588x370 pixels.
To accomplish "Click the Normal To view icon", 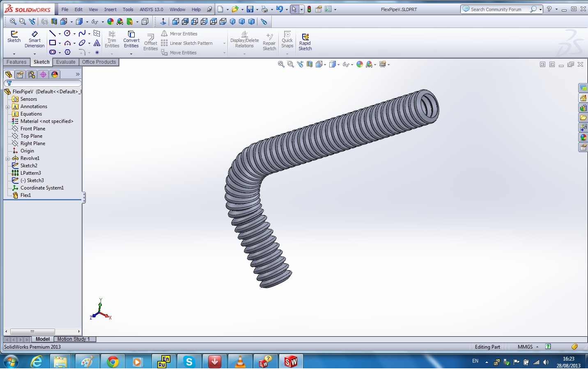I will click(x=163, y=21).
